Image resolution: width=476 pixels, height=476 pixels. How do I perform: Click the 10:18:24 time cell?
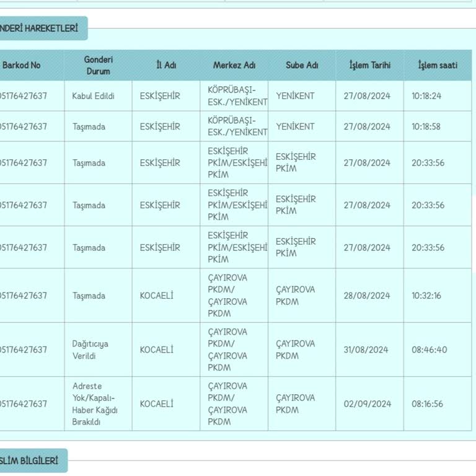pyautogui.click(x=438, y=96)
